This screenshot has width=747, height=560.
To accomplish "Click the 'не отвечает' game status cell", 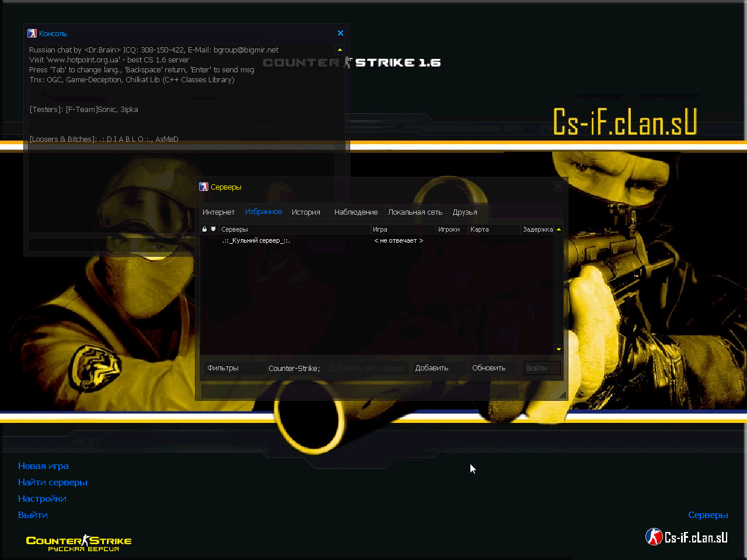I will click(399, 240).
